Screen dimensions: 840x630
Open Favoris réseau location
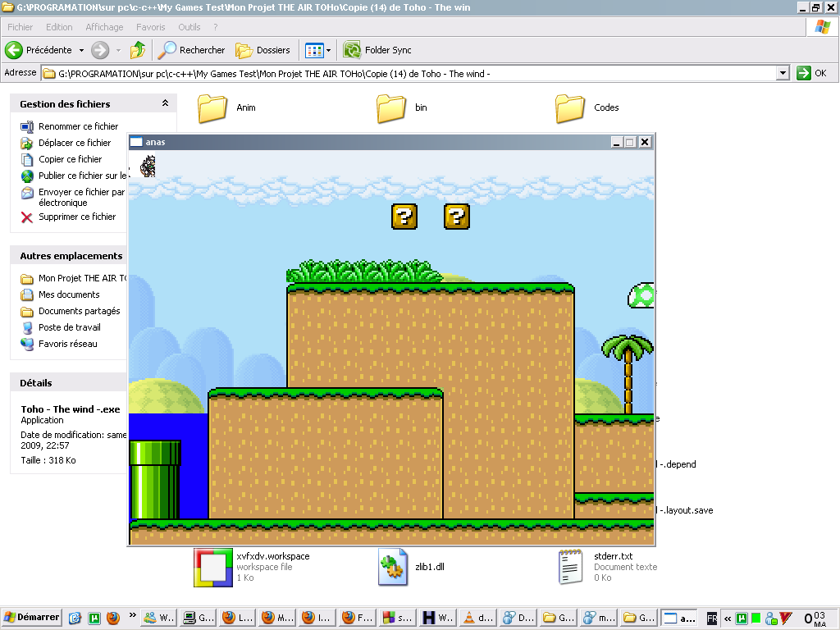coord(68,344)
